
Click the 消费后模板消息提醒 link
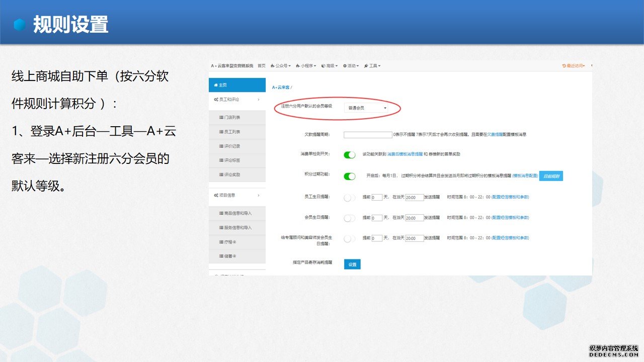[x=405, y=154]
